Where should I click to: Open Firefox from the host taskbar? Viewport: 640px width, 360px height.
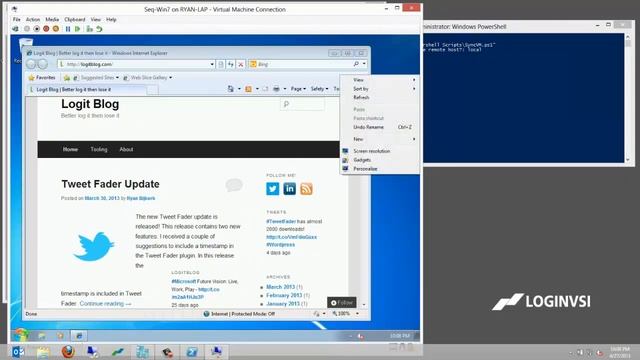point(68,352)
